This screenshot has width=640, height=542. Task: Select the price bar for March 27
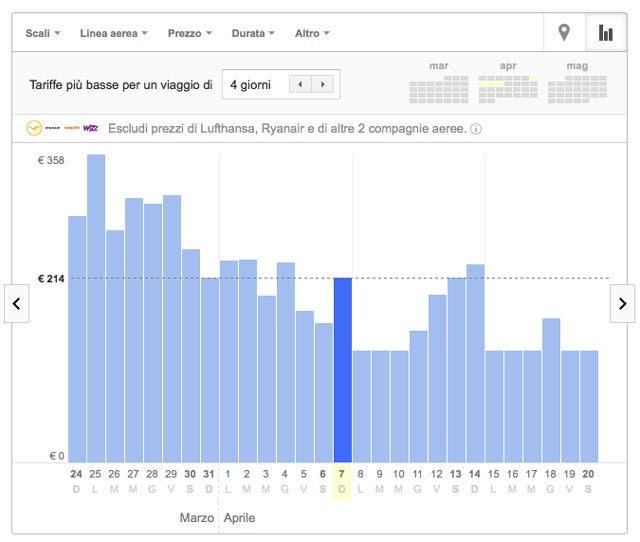pyautogui.click(x=134, y=330)
